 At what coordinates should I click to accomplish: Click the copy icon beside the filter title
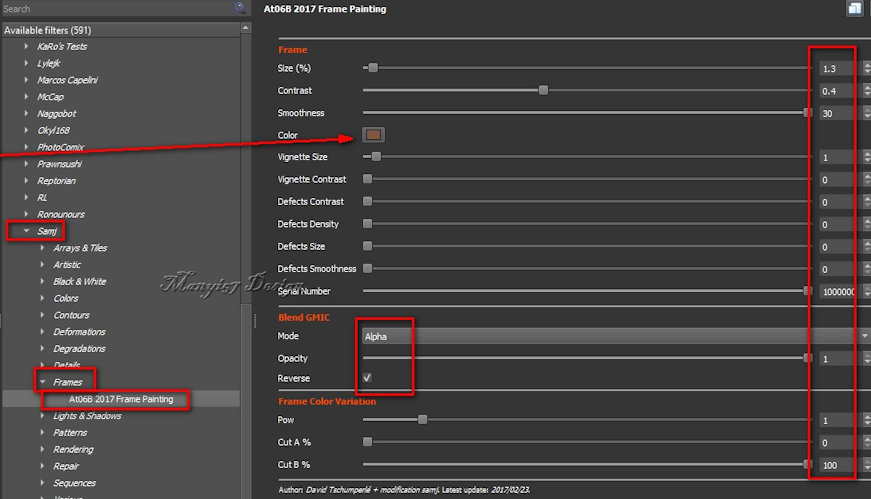click(x=854, y=9)
